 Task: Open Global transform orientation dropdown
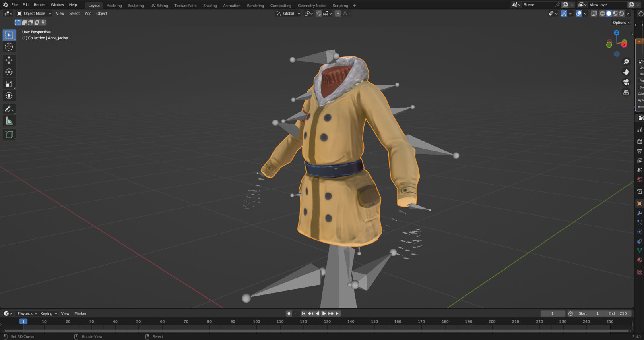coord(288,14)
